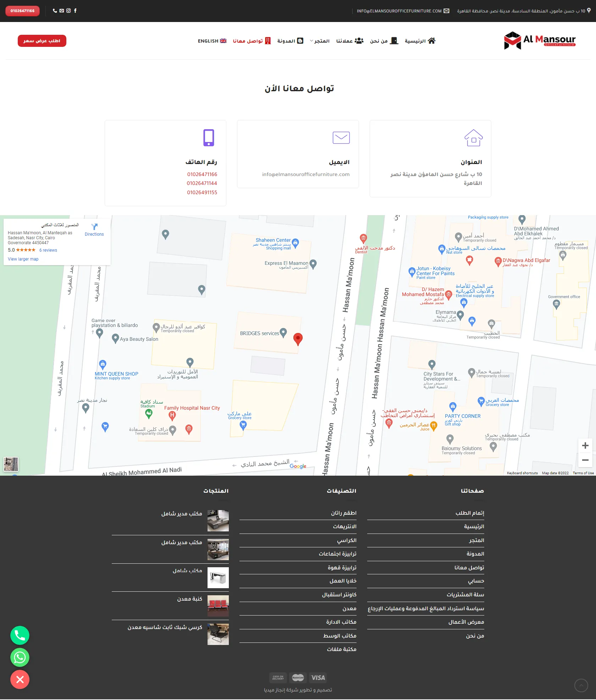Open كنبة معدن product thumbnail
Screen dimensions: 596x700
[x=218, y=606]
